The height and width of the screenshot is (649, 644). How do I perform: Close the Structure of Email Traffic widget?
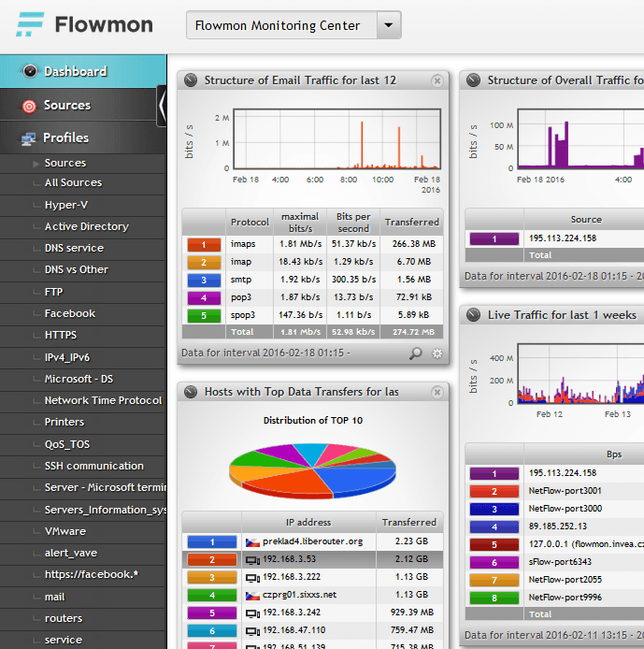coord(436,80)
